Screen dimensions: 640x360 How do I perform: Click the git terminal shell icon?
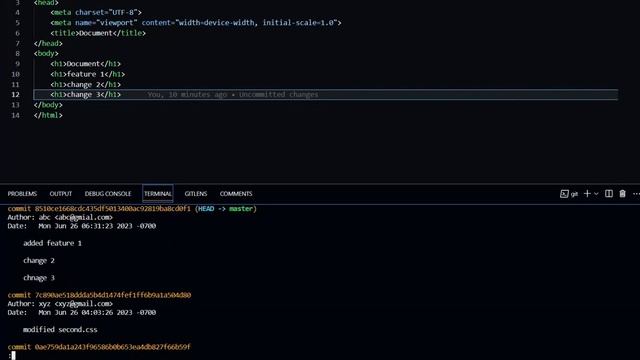point(564,194)
